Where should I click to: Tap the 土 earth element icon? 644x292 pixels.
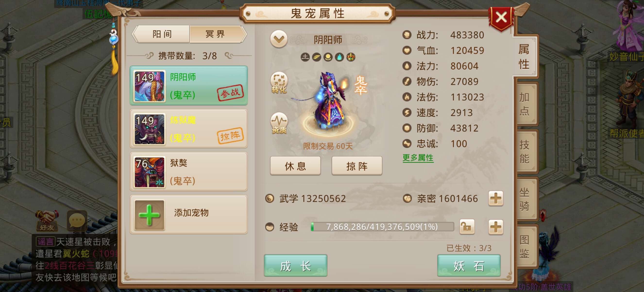pyautogui.click(x=305, y=57)
